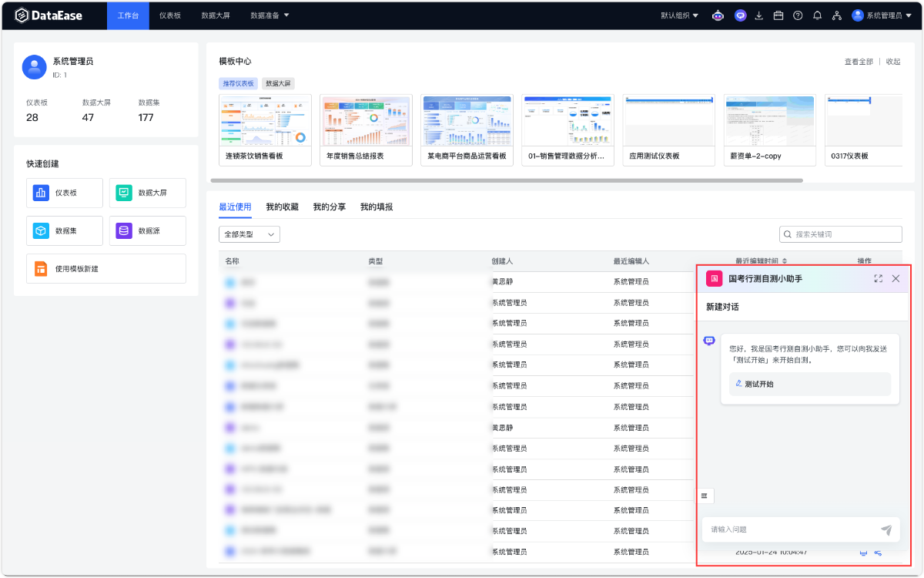Open 0317仪表板 template thumbnail
The width and height of the screenshot is (924, 578).
coord(863,120)
